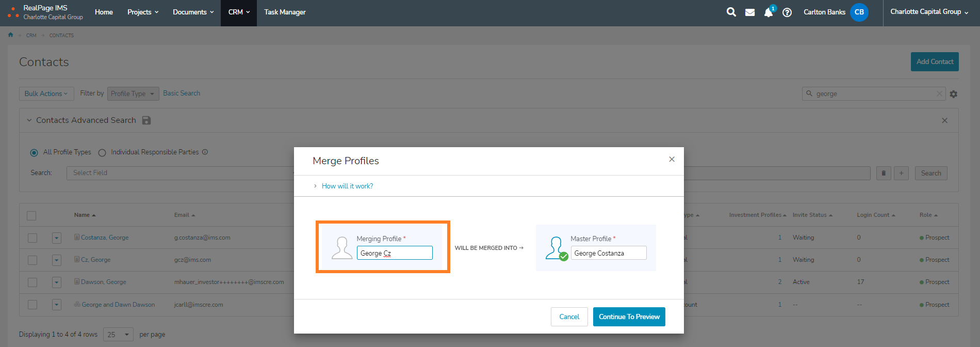The width and height of the screenshot is (980, 347).
Task: Click the Basic Search link
Action: click(x=182, y=93)
